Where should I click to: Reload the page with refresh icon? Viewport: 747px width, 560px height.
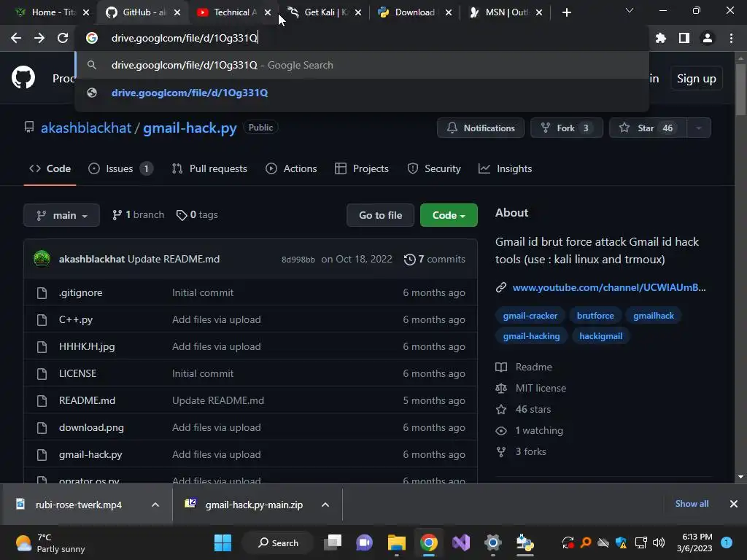(63, 38)
